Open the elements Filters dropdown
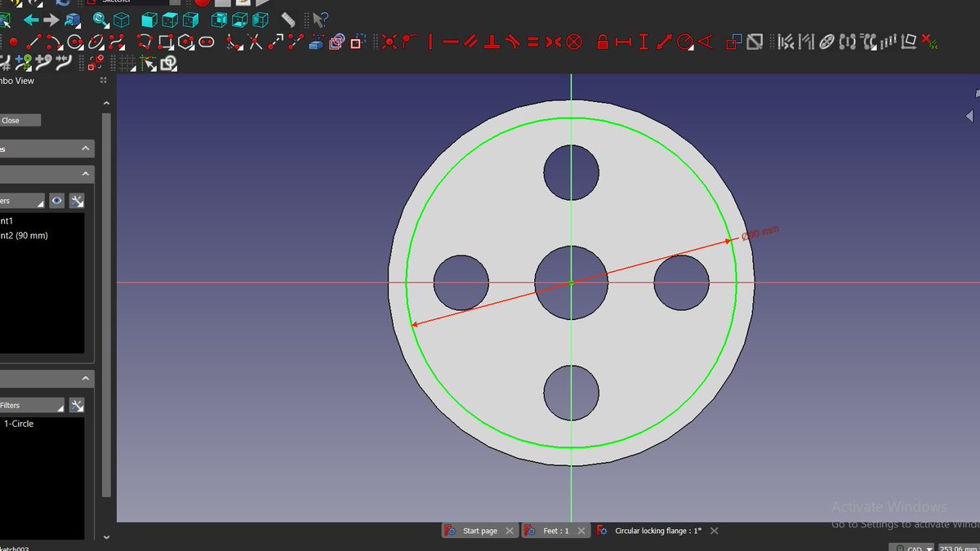Image resolution: width=980 pixels, height=551 pixels. point(31,405)
